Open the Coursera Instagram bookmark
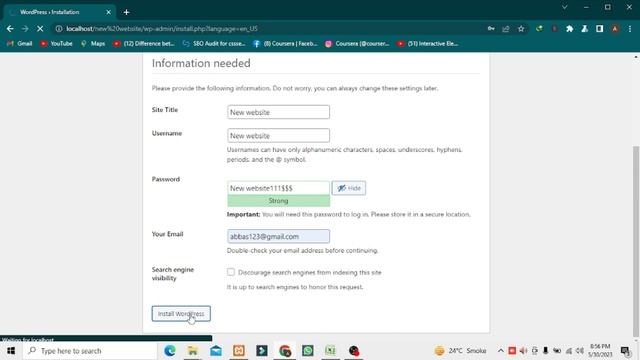Viewport: 640px width, 360px height. pyautogui.click(x=357, y=43)
